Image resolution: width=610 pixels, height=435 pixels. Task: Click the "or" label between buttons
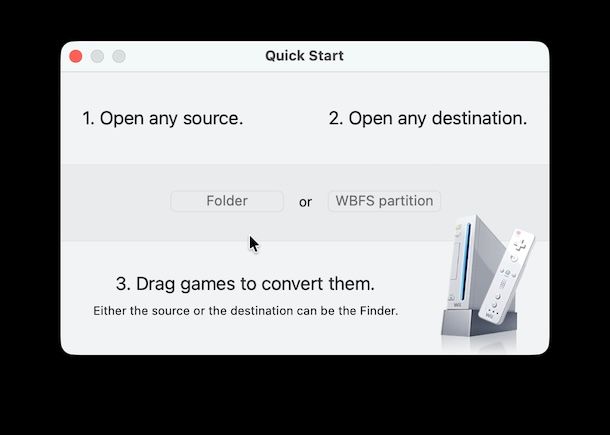(305, 202)
